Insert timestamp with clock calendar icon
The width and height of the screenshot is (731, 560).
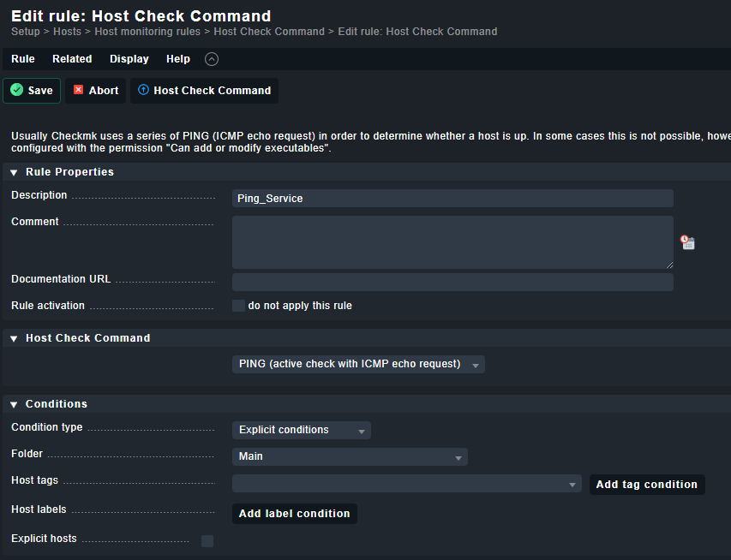pos(687,242)
